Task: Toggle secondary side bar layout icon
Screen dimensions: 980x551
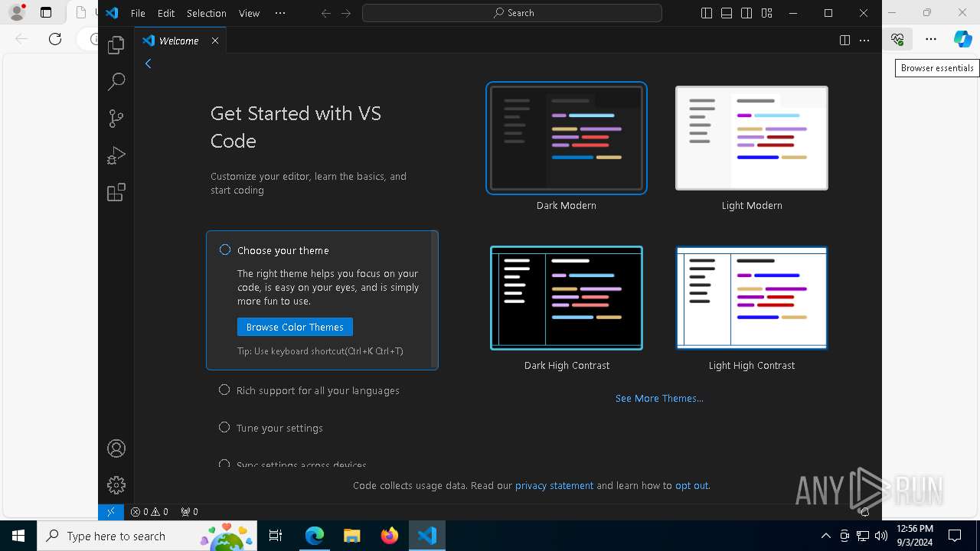Action: coord(746,13)
